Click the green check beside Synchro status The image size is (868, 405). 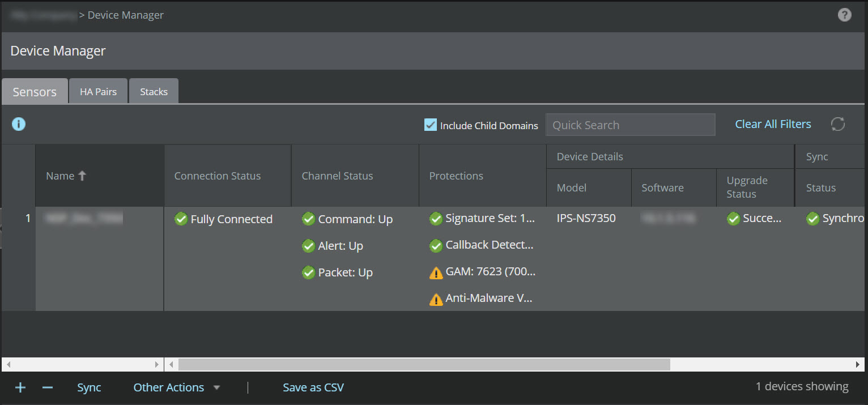[x=812, y=218]
